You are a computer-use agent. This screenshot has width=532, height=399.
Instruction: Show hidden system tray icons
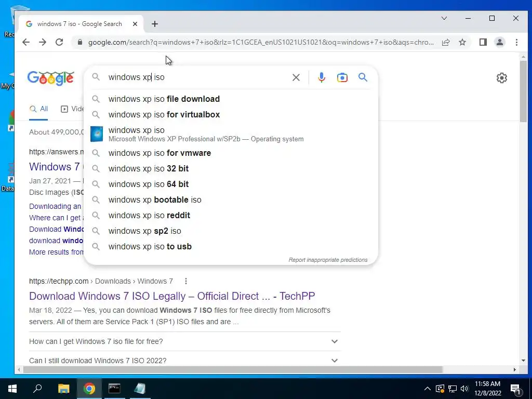(x=428, y=389)
